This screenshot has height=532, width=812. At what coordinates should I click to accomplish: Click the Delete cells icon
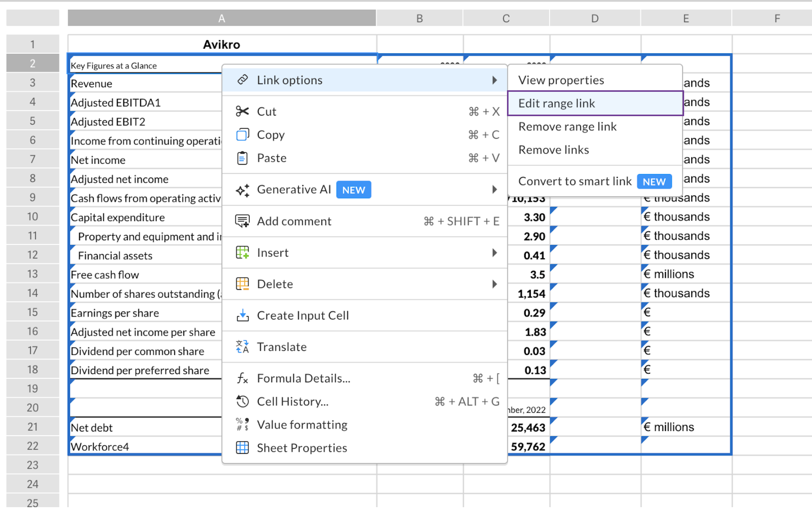pos(242,284)
